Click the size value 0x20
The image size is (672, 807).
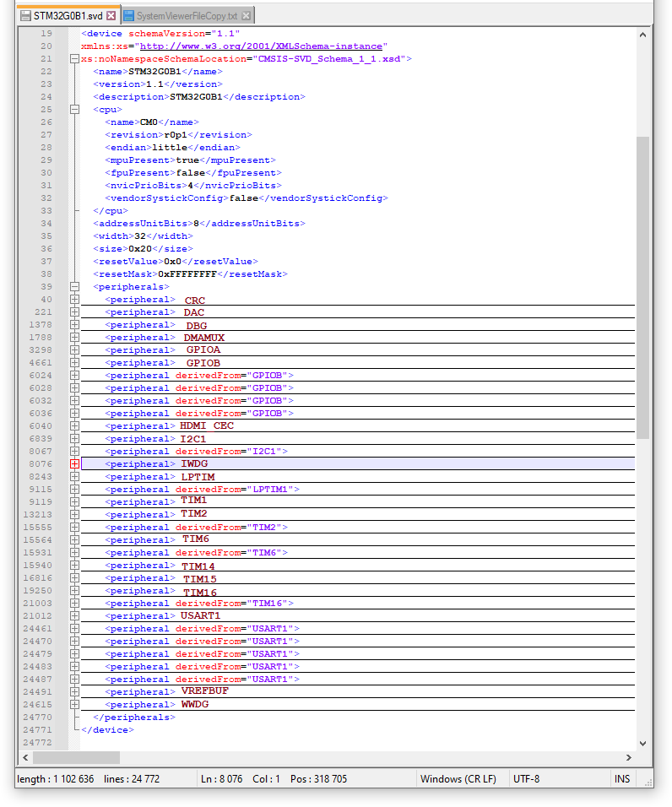click(140, 248)
